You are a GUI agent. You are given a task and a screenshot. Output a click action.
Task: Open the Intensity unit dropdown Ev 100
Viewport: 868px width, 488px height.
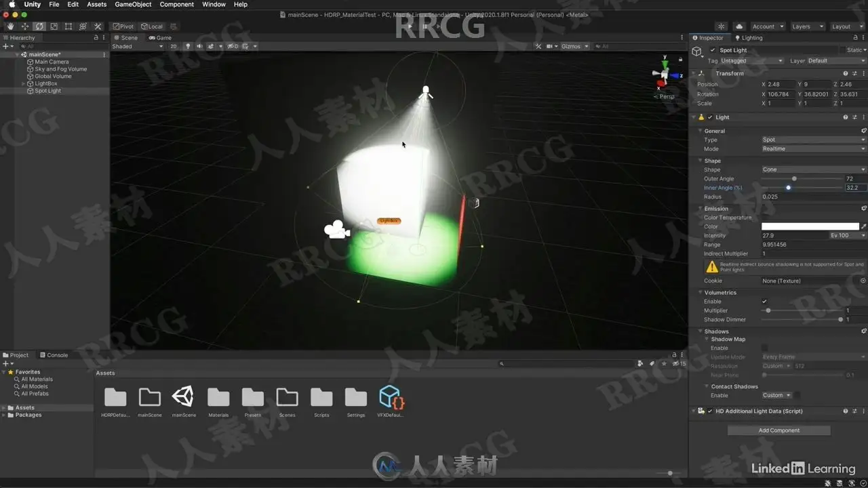[x=848, y=236]
